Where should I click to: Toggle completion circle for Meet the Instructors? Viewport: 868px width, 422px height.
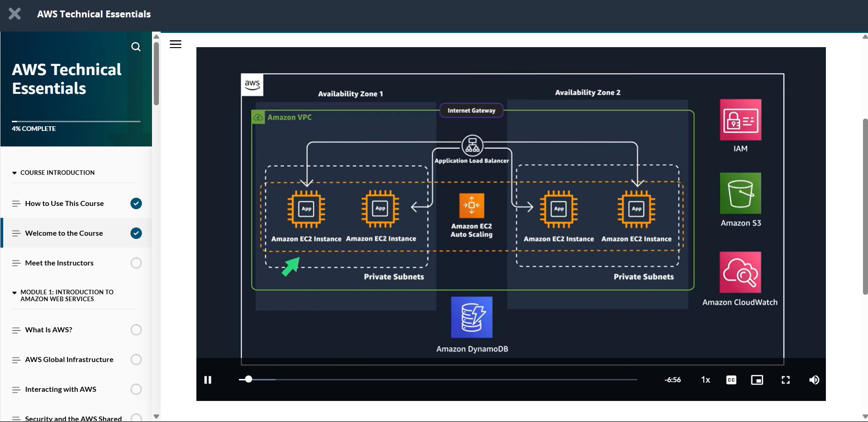point(136,263)
